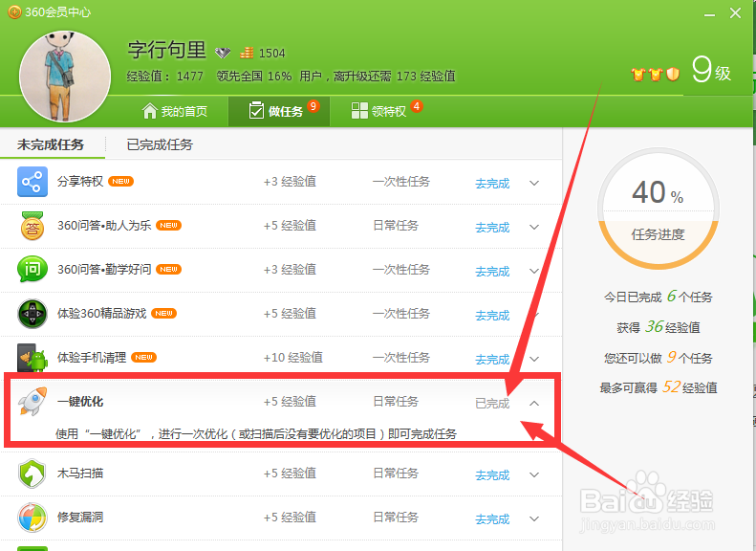Expand the 360问答 勤学好问 task row
The width and height of the screenshot is (756, 551).
(x=534, y=271)
